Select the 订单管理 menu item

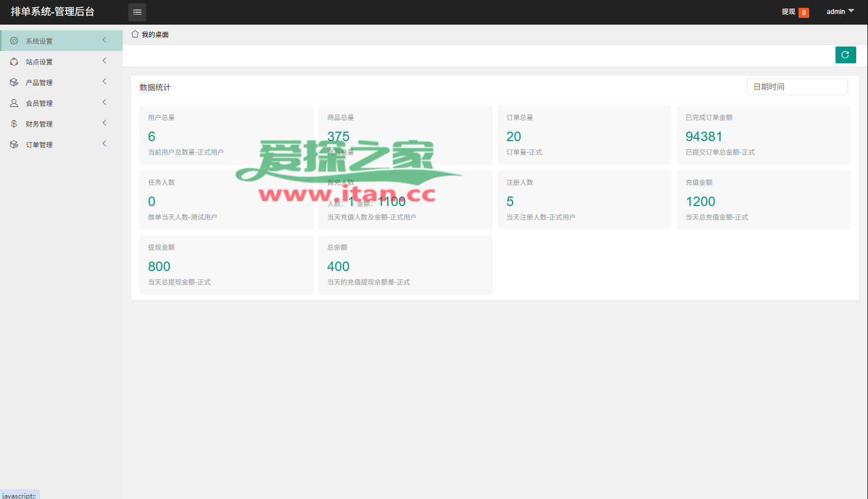tap(39, 145)
